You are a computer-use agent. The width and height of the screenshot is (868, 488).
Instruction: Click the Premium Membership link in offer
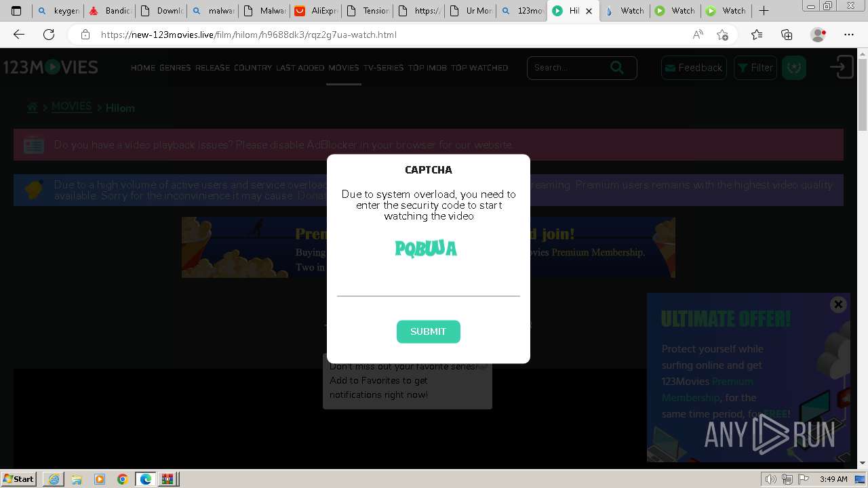coord(709,390)
